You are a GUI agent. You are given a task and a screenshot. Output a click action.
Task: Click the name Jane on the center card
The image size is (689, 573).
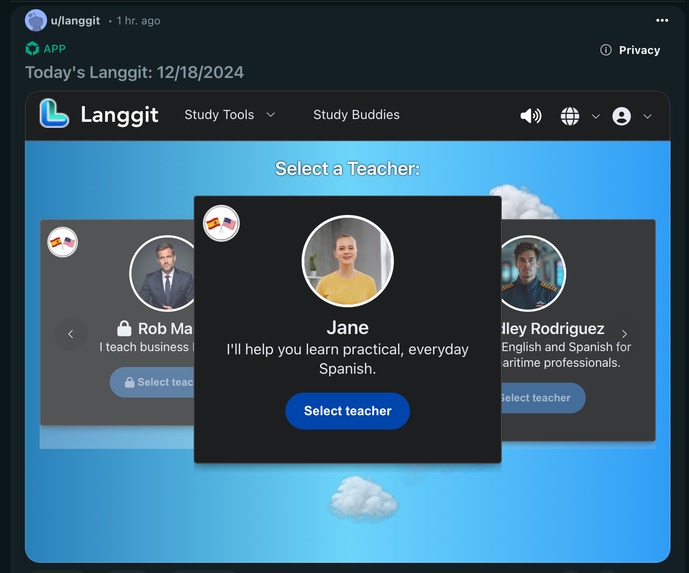click(x=348, y=328)
